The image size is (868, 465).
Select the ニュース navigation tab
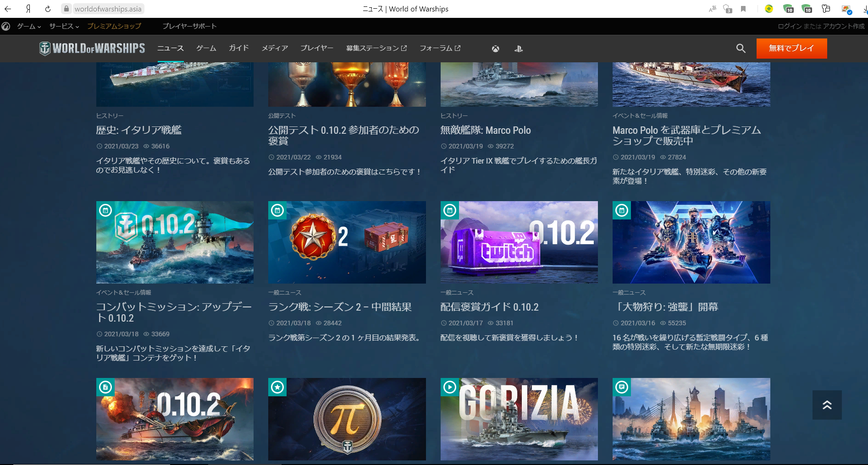tap(171, 48)
